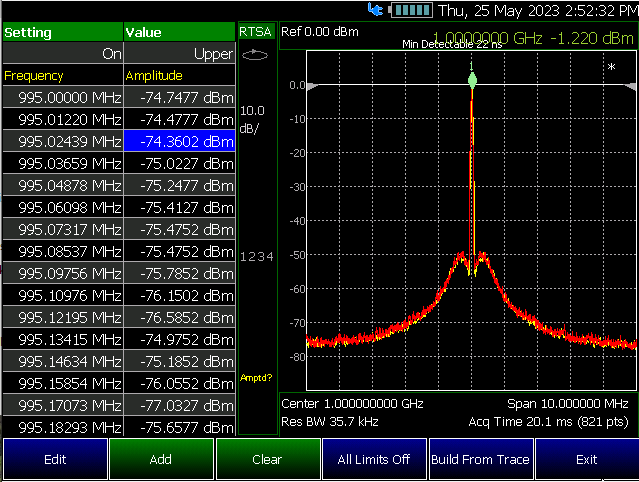The image size is (639, 482).
Task: Select frequency cell 995.06098 MHz
Action: pos(63,207)
